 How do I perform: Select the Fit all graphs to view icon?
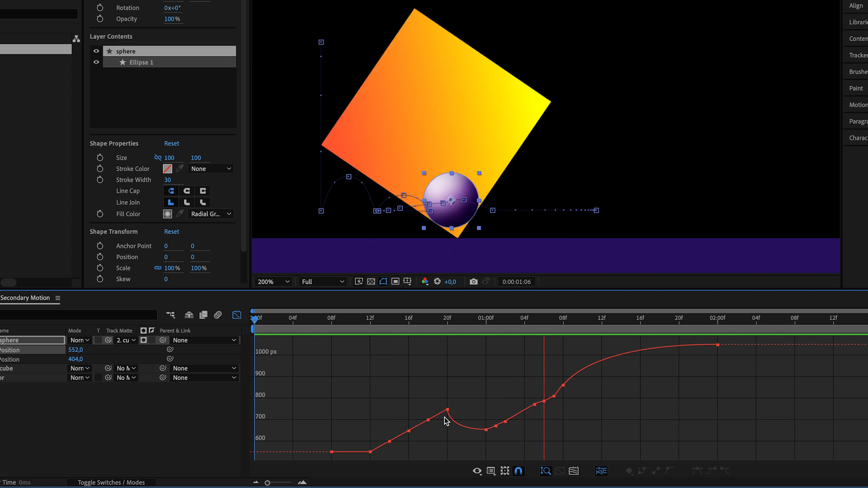point(573,470)
